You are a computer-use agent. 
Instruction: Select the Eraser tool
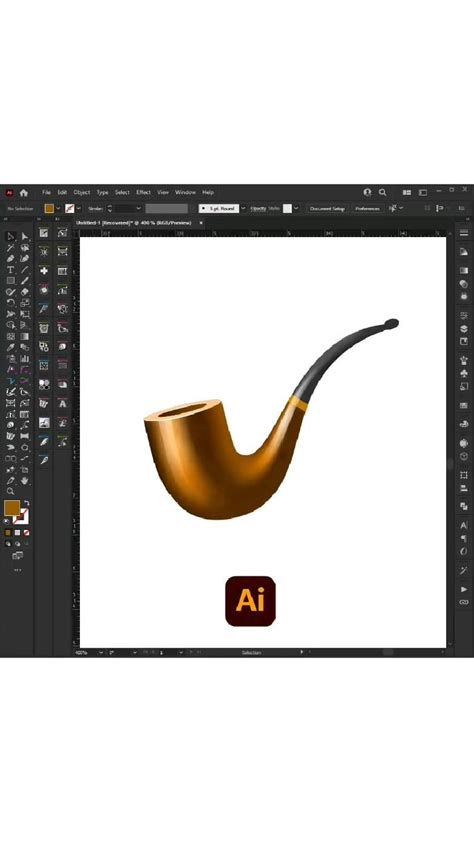[x=25, y=292]
